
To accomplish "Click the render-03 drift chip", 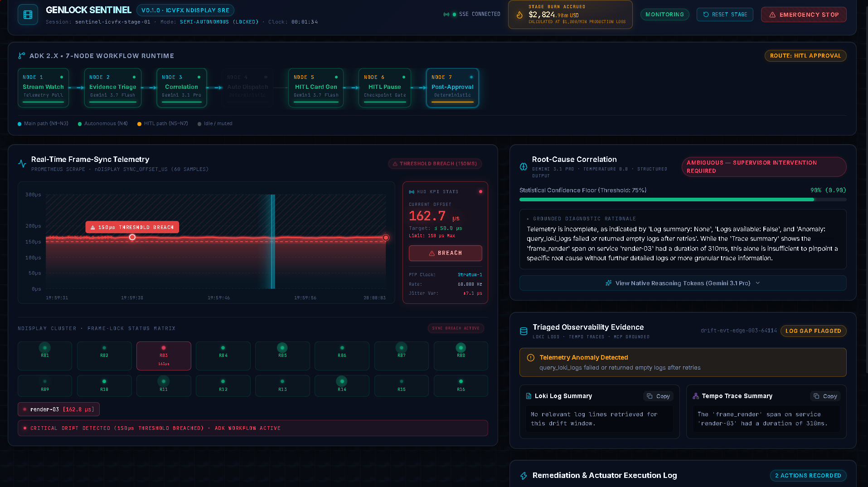I will [x=58, y=409].
